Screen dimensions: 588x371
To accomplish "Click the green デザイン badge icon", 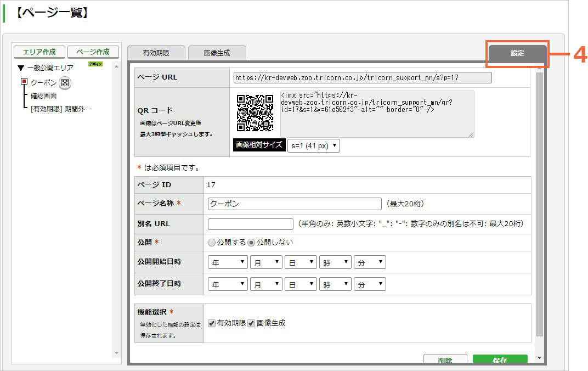I will (95, 64).
